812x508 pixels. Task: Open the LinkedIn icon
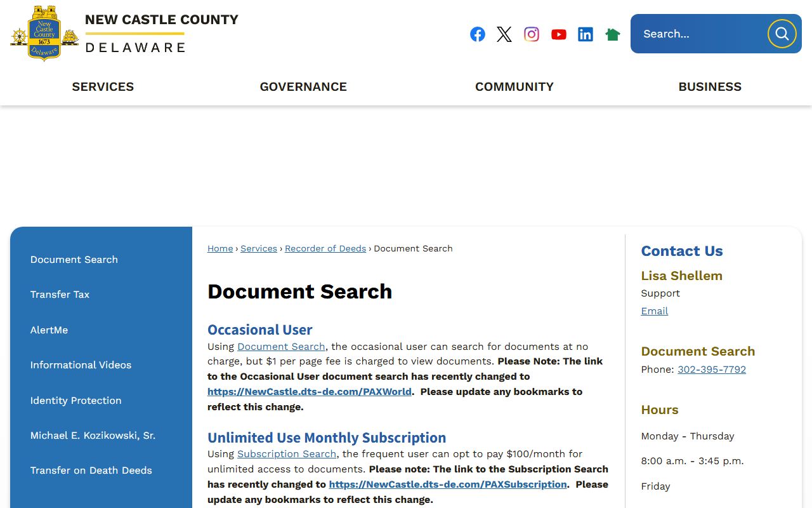click(586, 34)
